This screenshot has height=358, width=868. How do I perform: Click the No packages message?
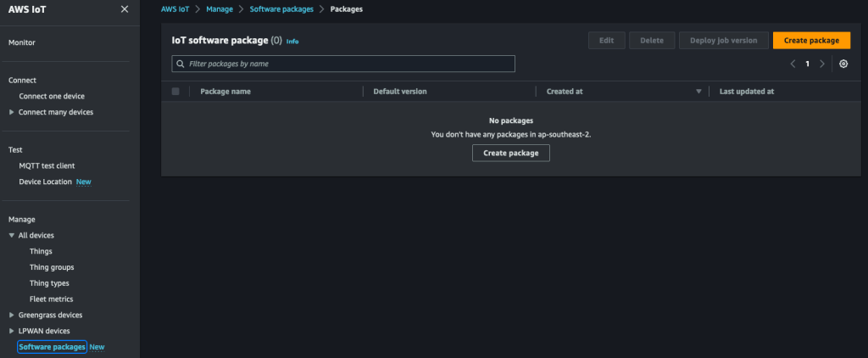(x=511, y=120)
